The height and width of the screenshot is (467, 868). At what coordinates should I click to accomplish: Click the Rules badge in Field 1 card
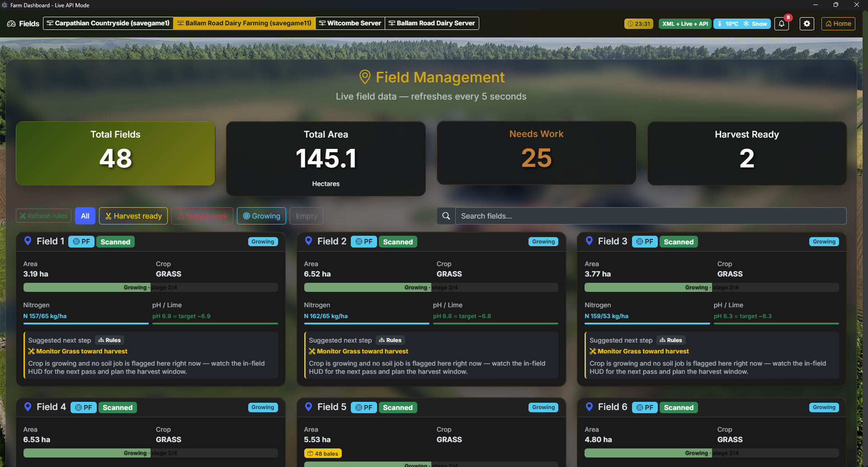[x=109, y=340]
